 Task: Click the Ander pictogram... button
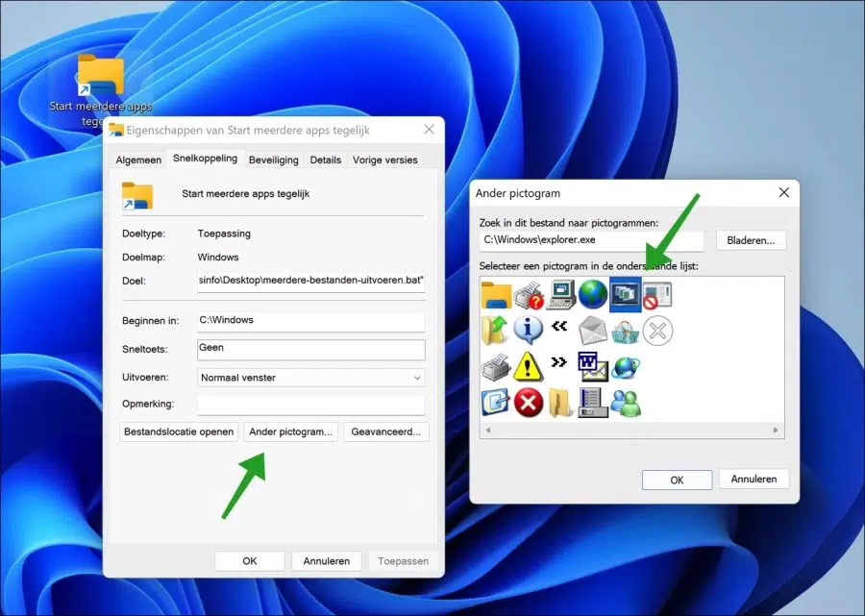point(290,431)
